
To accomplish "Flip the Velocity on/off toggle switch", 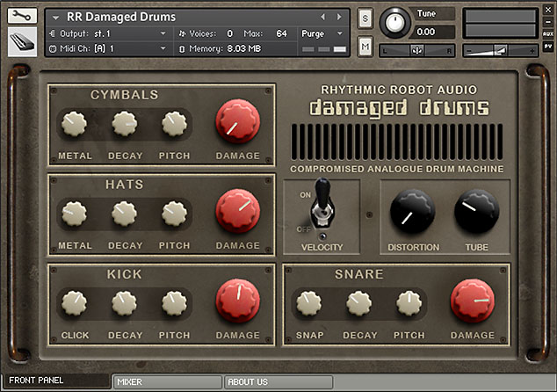I will [322, 205].
